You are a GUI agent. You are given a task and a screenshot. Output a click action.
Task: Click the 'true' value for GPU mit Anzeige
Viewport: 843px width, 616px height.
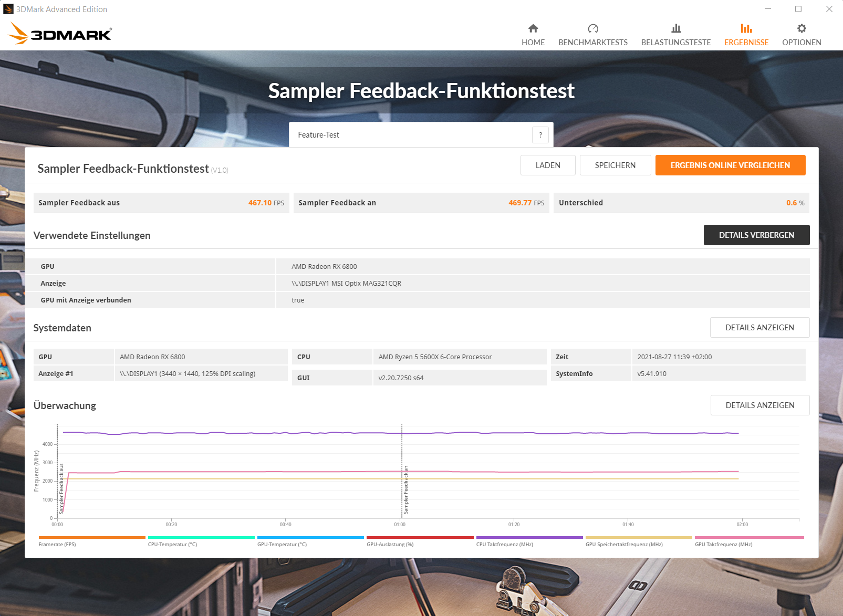click(x=298, y=300)
